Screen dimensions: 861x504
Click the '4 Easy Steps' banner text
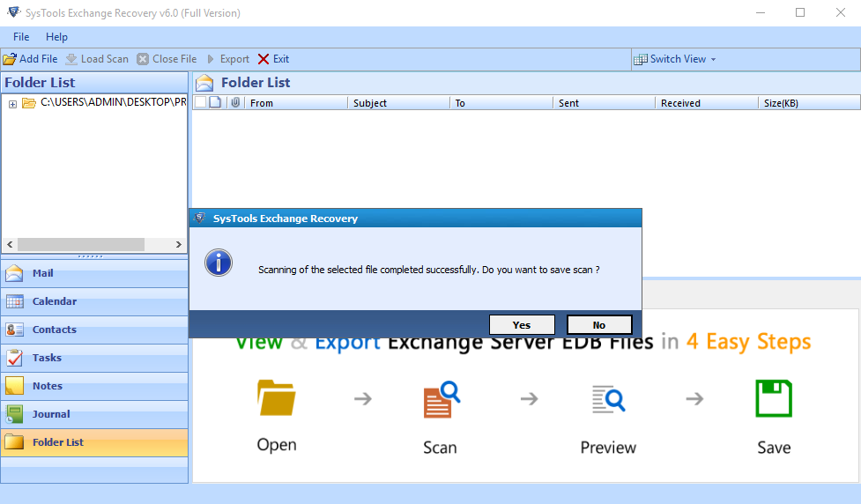point(748,342)
